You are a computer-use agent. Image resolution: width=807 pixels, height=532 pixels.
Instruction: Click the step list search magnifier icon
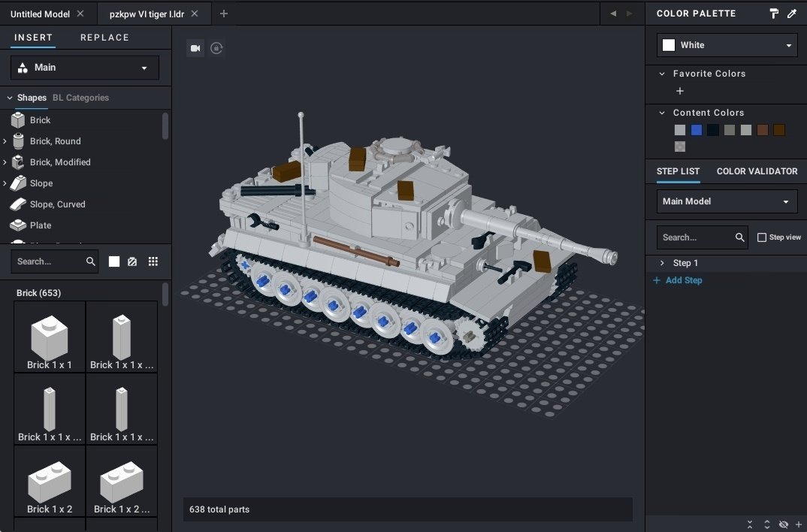click(739, 237)
